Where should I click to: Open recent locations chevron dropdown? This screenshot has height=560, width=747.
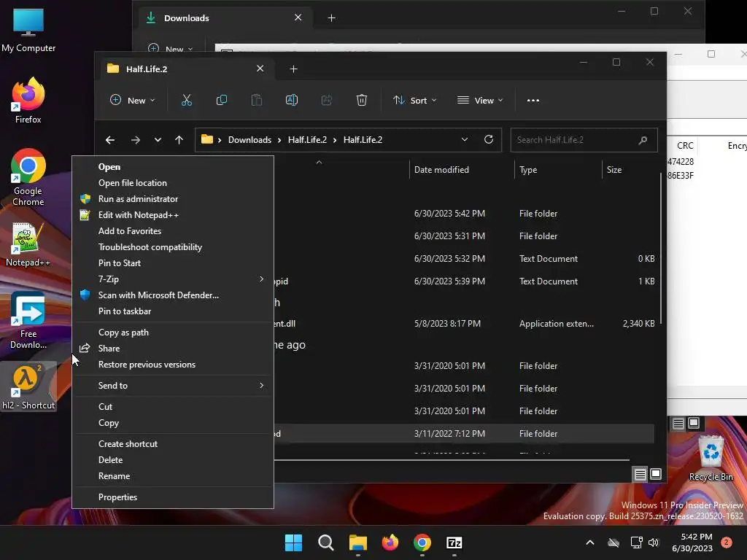click(x=158, y=140)
